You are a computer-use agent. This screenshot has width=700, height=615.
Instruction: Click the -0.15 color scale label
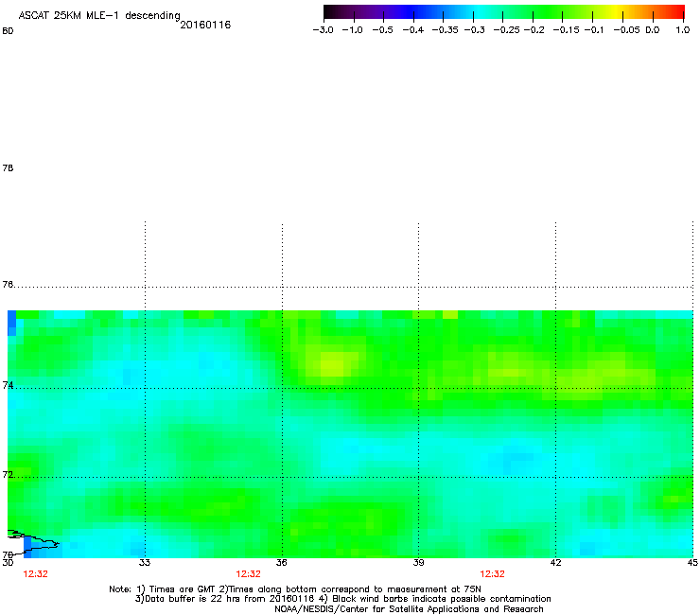(x=566, y=30)
